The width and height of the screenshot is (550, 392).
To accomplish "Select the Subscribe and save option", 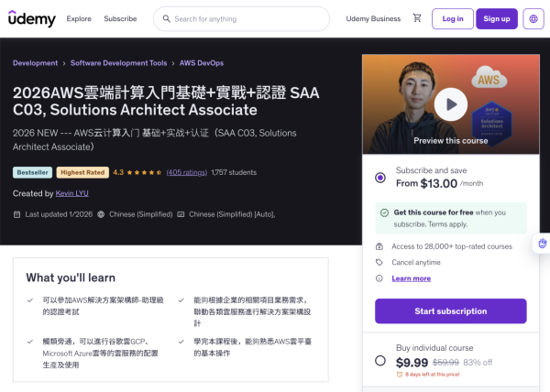I will coord(380,178).
